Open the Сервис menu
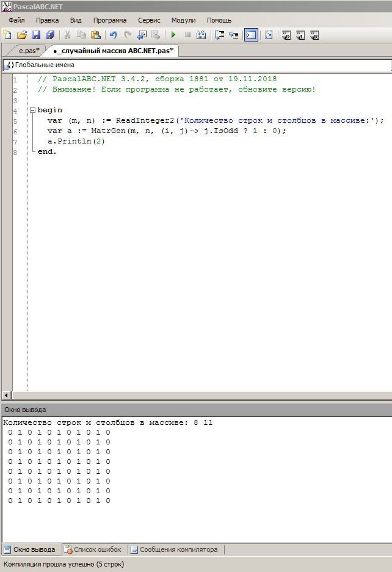392x572 pixels. click(x=149, y=20)
